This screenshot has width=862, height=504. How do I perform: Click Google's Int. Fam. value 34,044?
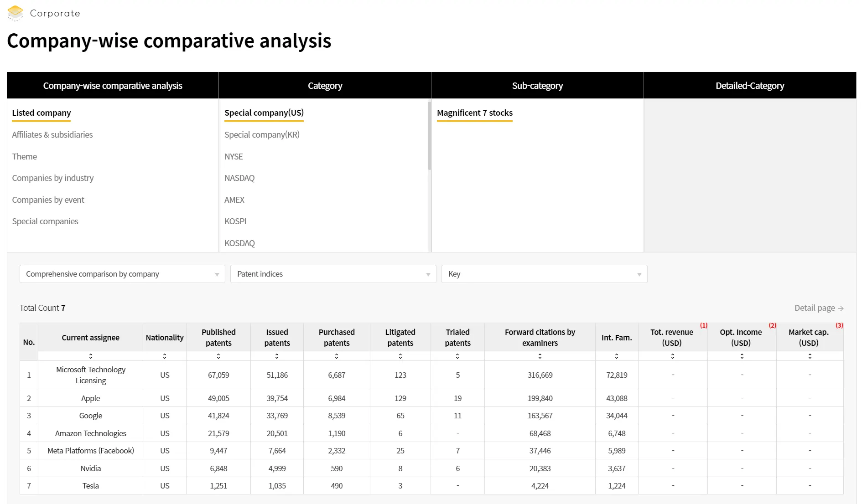(x=617, y=416)
